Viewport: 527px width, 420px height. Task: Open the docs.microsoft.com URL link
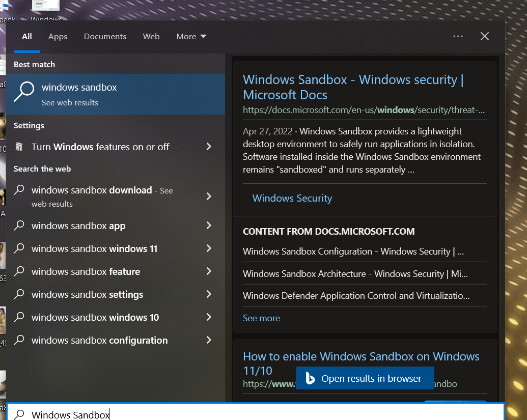point(364,110)
